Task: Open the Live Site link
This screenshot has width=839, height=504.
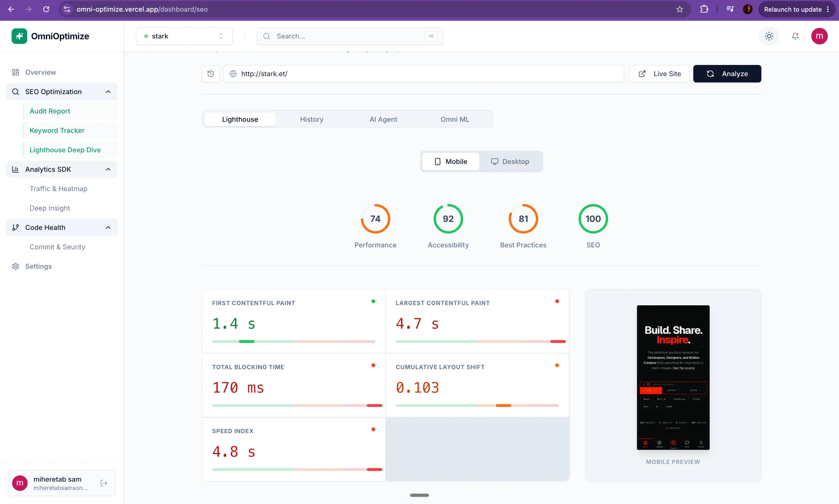Action: click(x=659, y=74)
